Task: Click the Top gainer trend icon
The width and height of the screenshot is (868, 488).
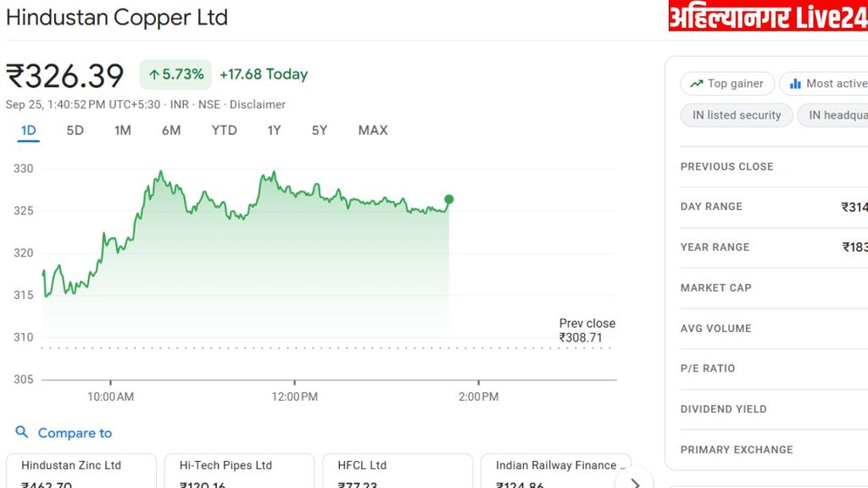Action: click(697, 84)
